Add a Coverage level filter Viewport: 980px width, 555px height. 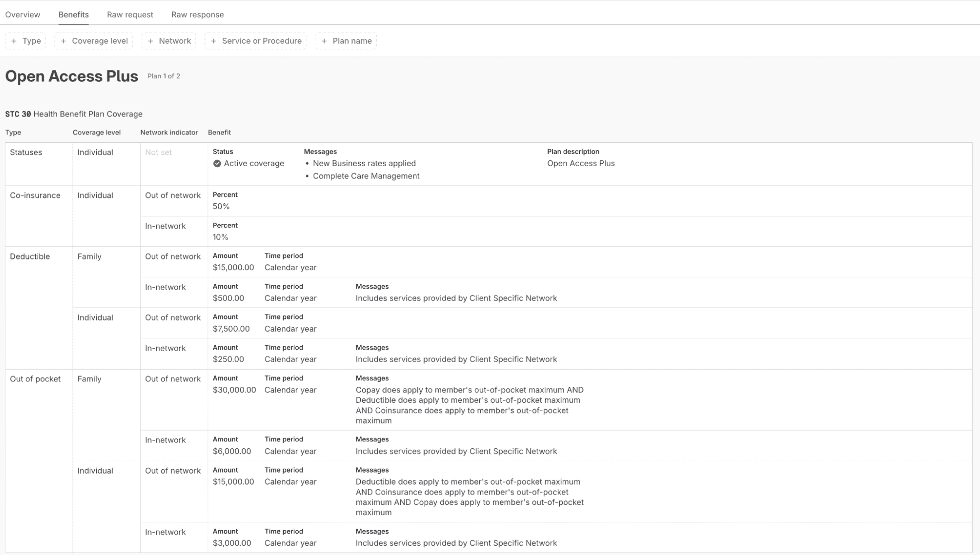[x=94, y=41]
